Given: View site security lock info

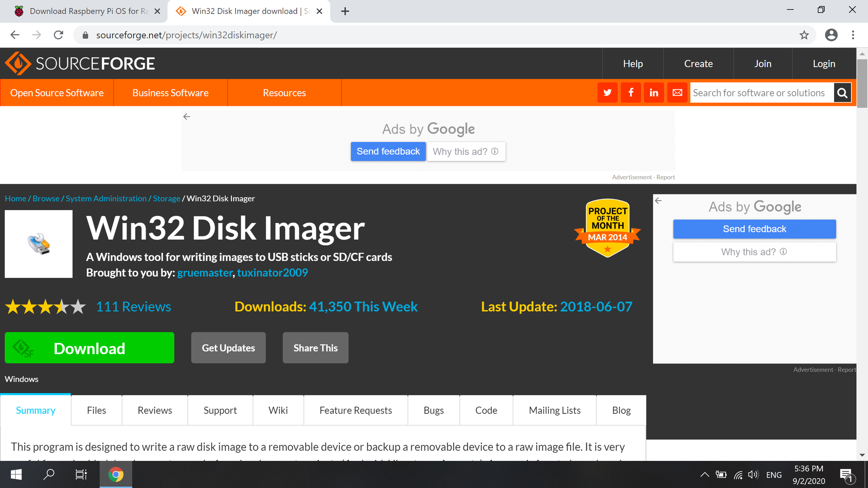Looking at the screenshot, I should [x=85, y=35].
